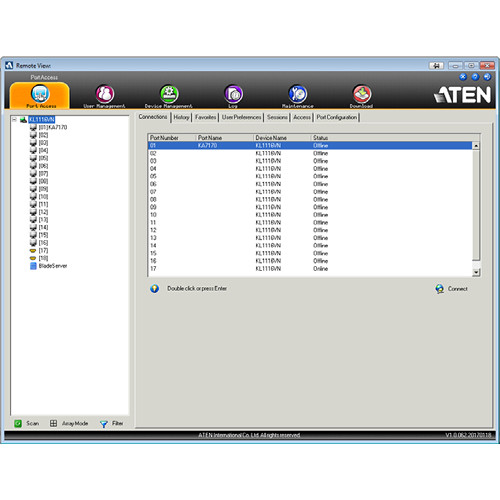Viewport: 500px width, 500px height.
Task: Click the port list vertical scrollbar thumb
Action: [476, 205]
